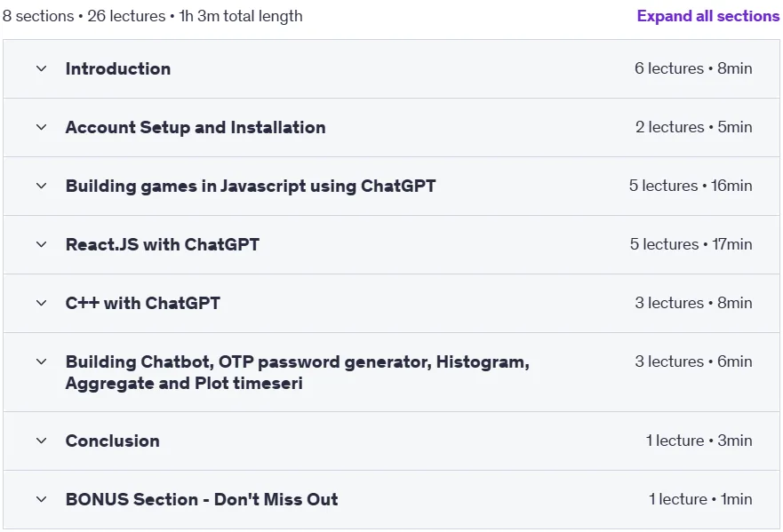Expand the Introduction section chevron
This screenshot has width=783, height=532.
pyautogui.click(x=42, y=68)
